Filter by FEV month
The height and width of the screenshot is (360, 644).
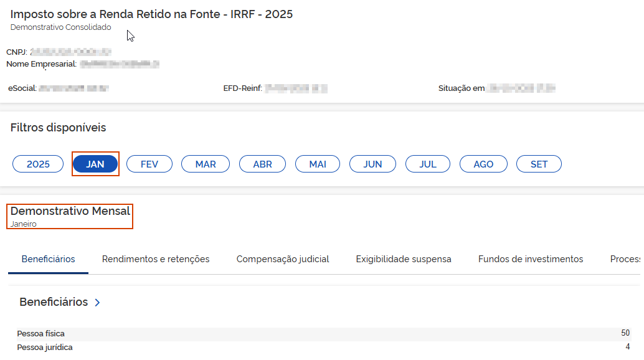[x=149, y=164]
